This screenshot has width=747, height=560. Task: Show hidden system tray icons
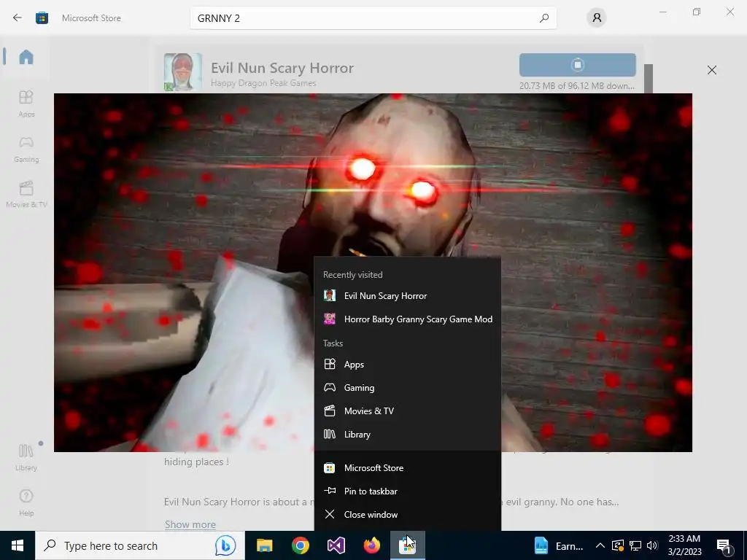click(600, 545)
